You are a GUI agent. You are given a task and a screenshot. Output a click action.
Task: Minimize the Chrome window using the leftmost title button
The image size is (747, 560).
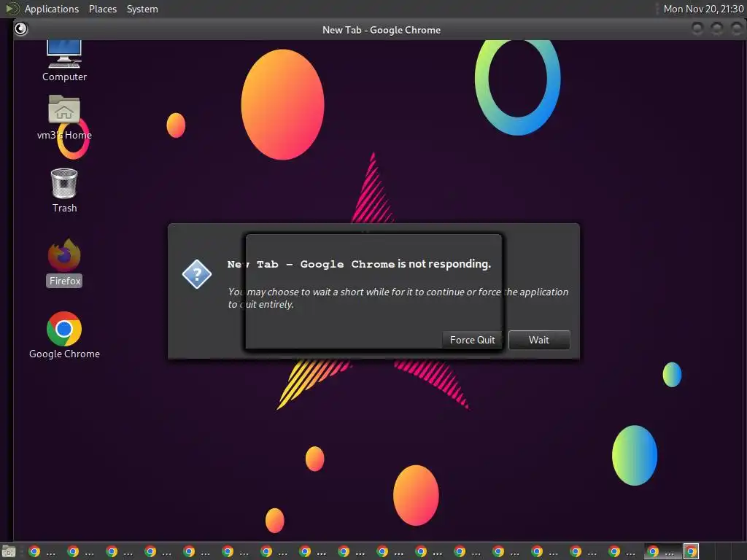tap(697, 29)
